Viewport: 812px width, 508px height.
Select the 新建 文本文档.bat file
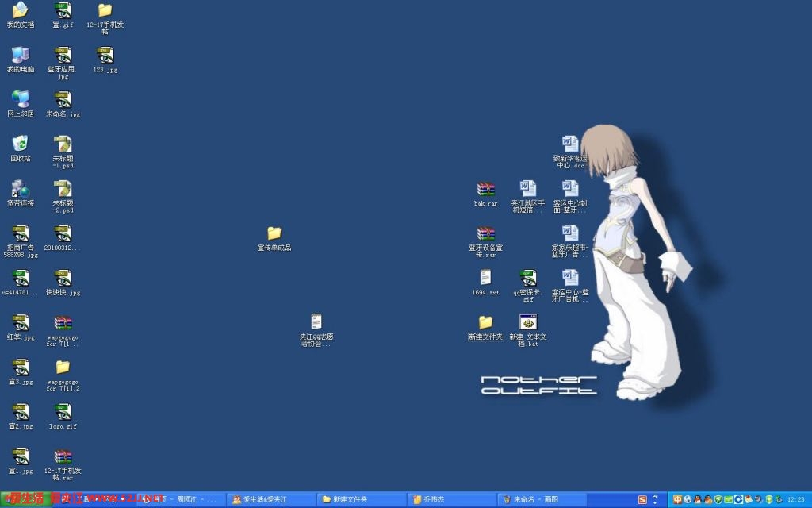(527, 331)
